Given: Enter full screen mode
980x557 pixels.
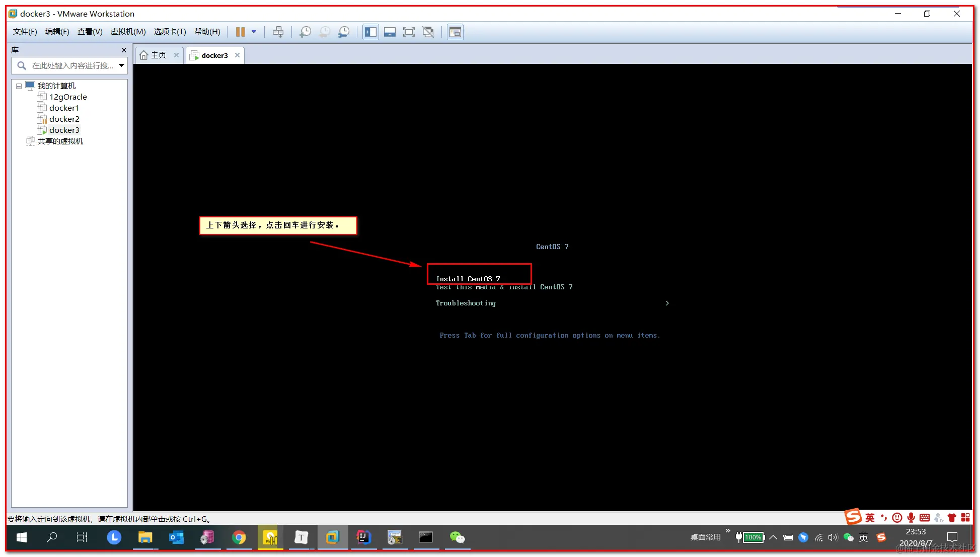Looking at the screenshot, I should point(409,32).
